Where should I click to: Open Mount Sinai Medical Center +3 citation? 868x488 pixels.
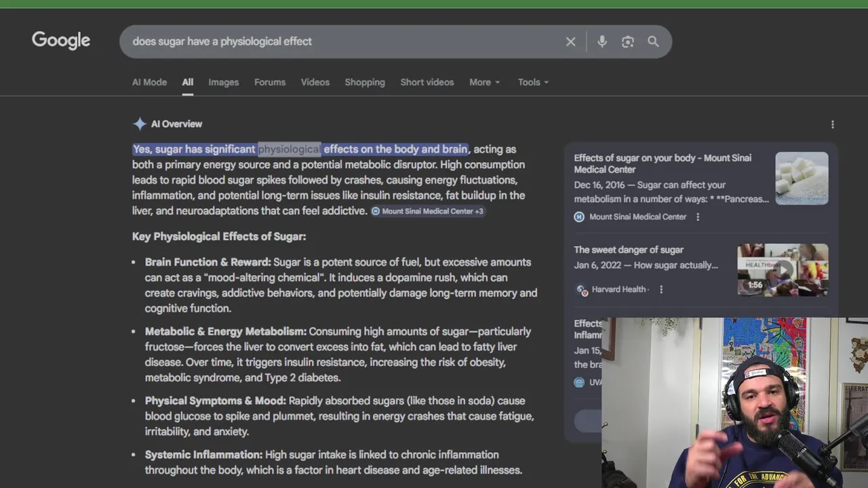pyautogui.click(x=428, y=211)
